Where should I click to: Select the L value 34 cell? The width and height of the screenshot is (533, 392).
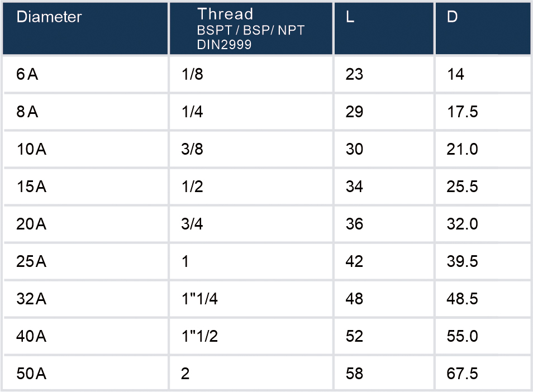354,187
